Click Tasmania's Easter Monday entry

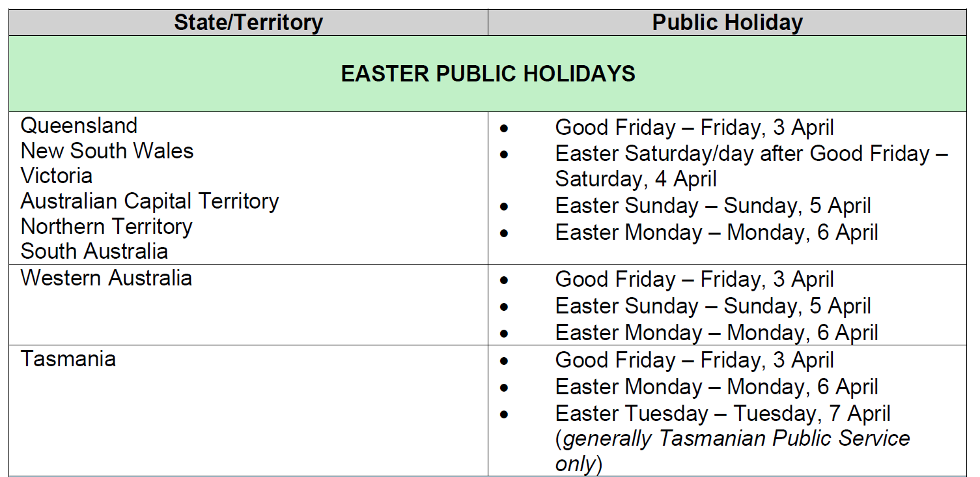coord(716,387)
